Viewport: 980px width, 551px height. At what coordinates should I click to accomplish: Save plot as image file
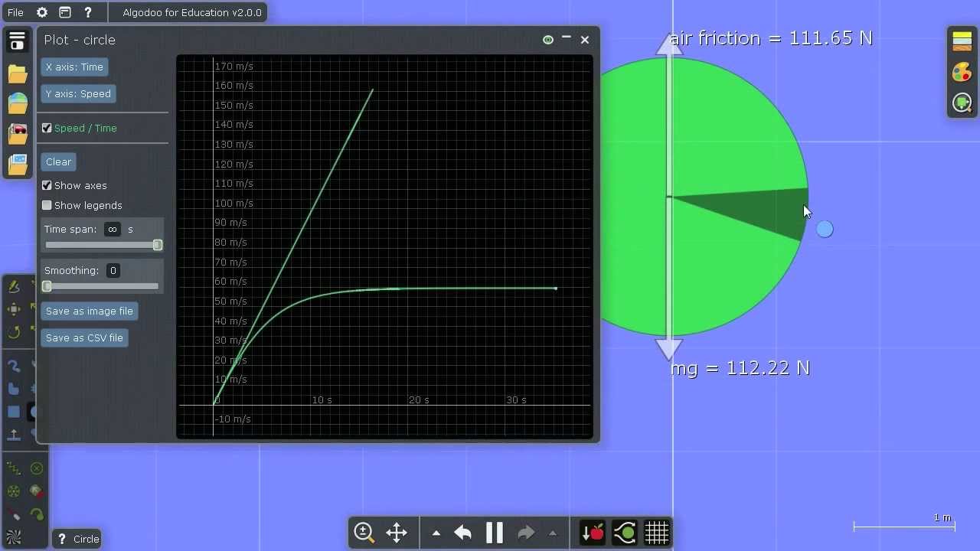pos(90,311)
